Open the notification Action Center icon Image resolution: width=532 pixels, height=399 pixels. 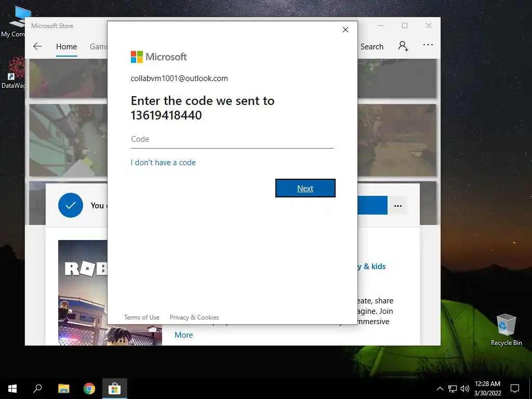(515, 389)
